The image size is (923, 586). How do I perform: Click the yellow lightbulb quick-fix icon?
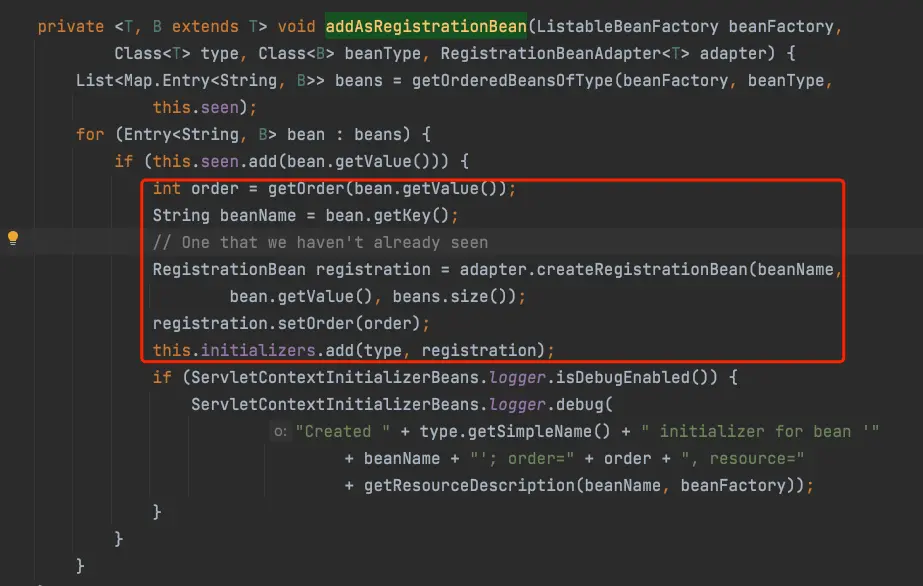pos(13,238)
